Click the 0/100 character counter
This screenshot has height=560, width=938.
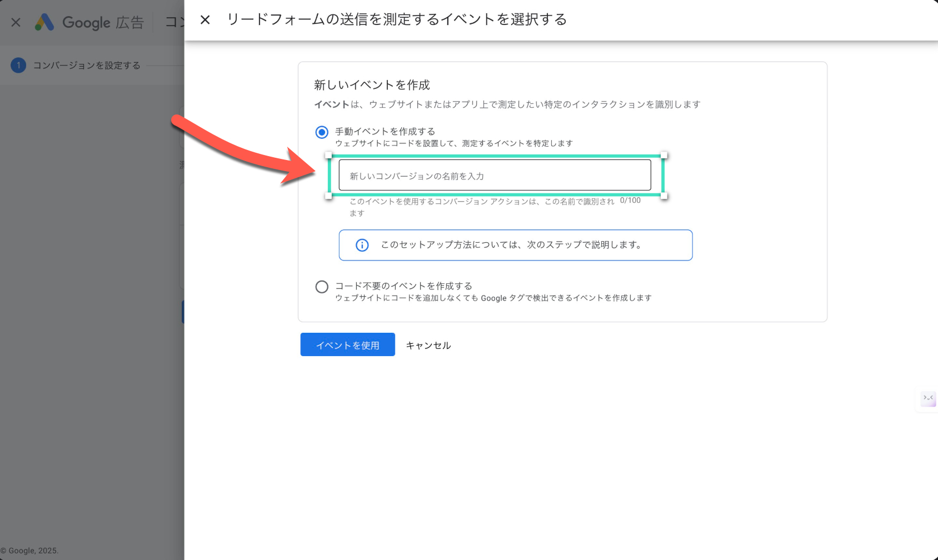pos(630,201)
